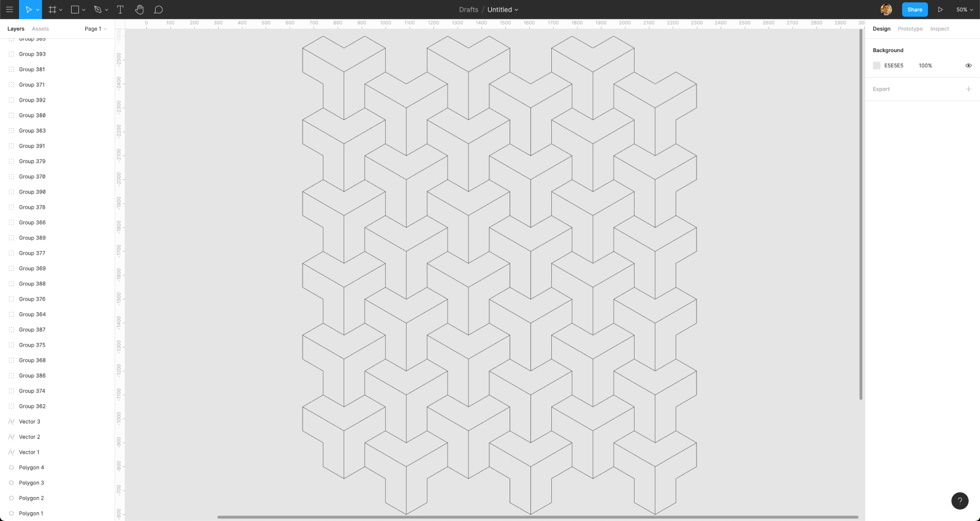This screenshot has height=521, width=980.
Task: Click the Export section label
Action: 881,89
